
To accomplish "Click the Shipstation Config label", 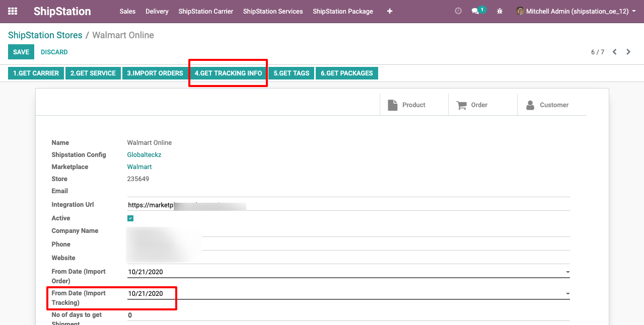I will click(x=79, y=155).
